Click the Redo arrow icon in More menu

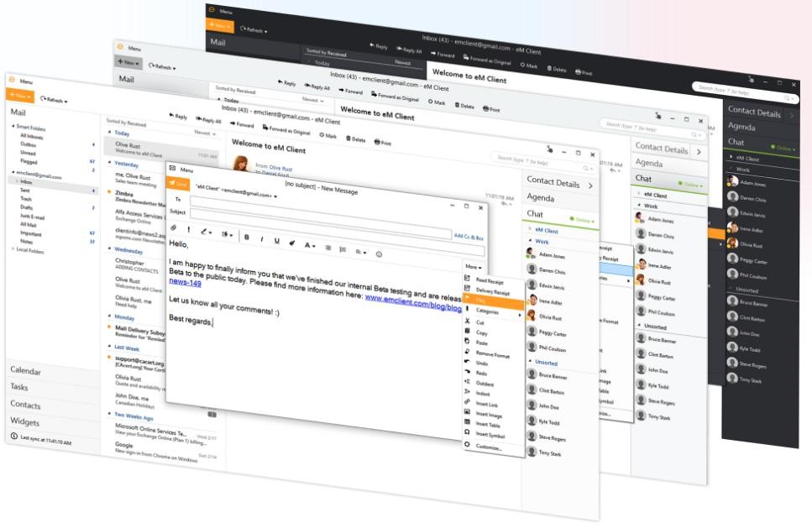point(467,371)
